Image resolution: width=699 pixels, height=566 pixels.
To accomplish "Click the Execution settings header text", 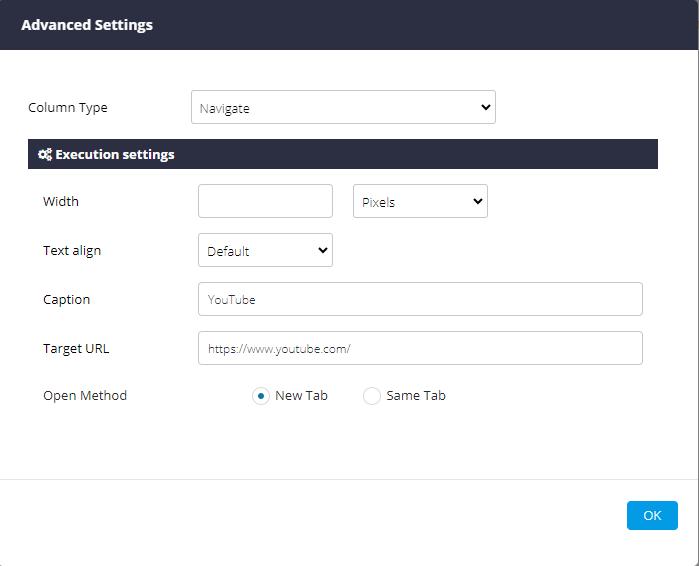I will (115, 155).
